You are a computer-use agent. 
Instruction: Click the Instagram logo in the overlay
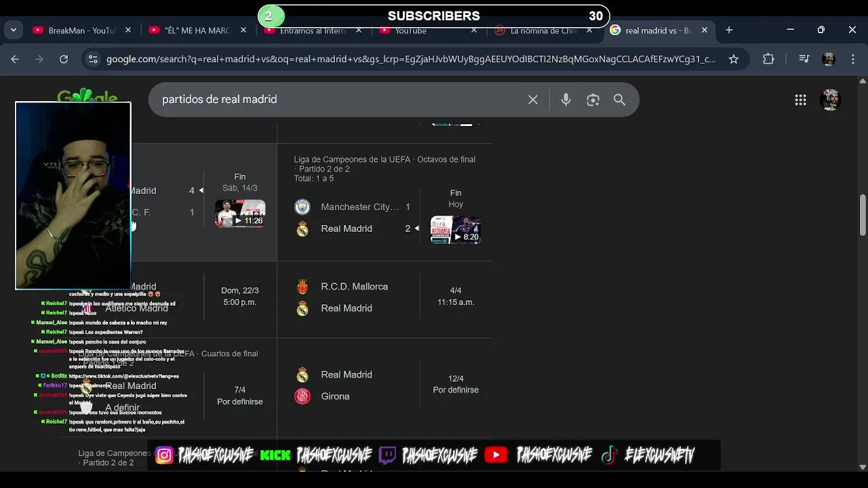[x=164, y=455]
